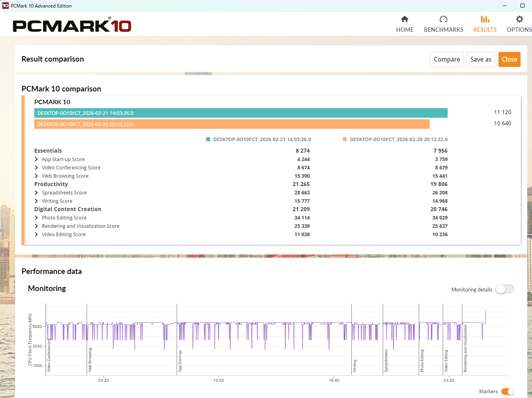Switch to the RESULTS tab
Image resolution: width=532 pixels, height=398 pixels.
click(485, 24)
